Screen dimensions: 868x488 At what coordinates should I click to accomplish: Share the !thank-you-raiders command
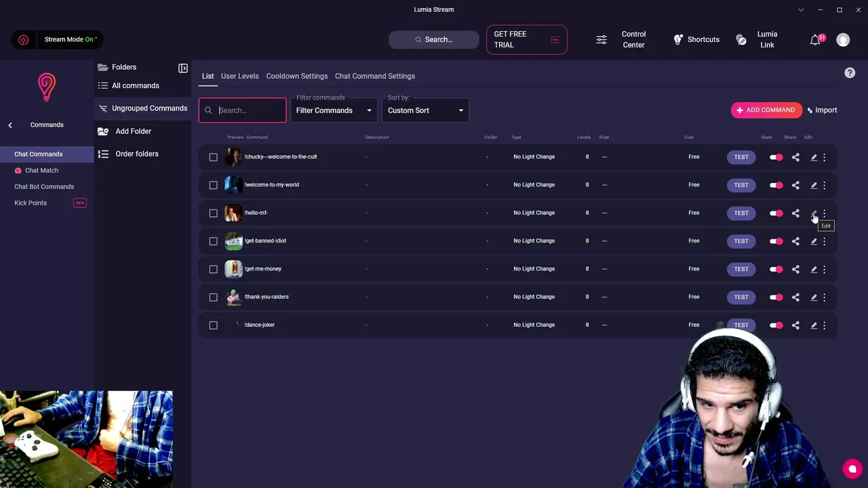[x=795, y=297]
